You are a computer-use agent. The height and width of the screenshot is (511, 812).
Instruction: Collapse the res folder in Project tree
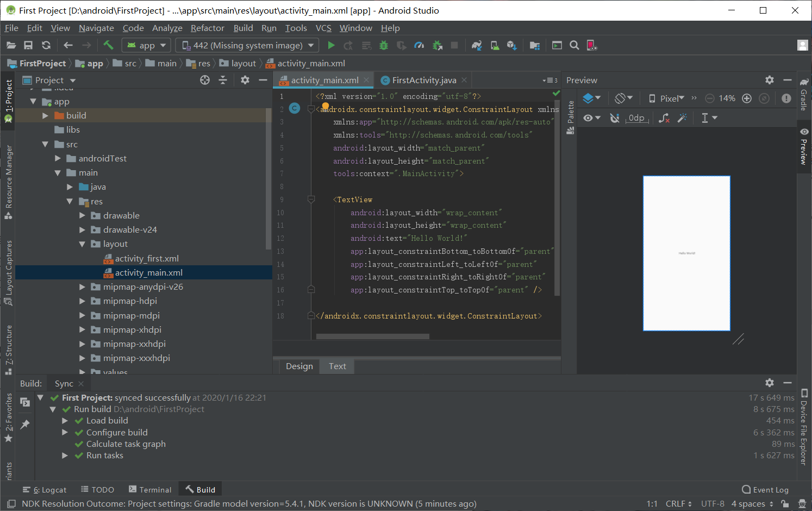[x=70, y=201]
